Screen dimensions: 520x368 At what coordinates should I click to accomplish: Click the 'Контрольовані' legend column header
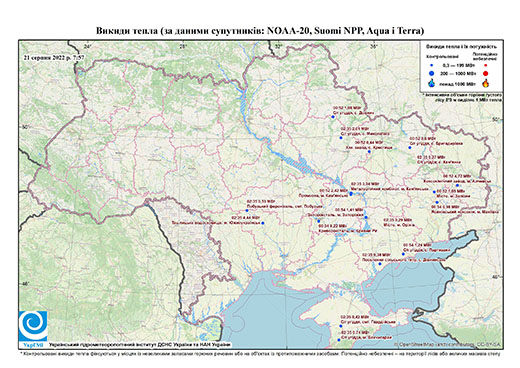point(442,56)
